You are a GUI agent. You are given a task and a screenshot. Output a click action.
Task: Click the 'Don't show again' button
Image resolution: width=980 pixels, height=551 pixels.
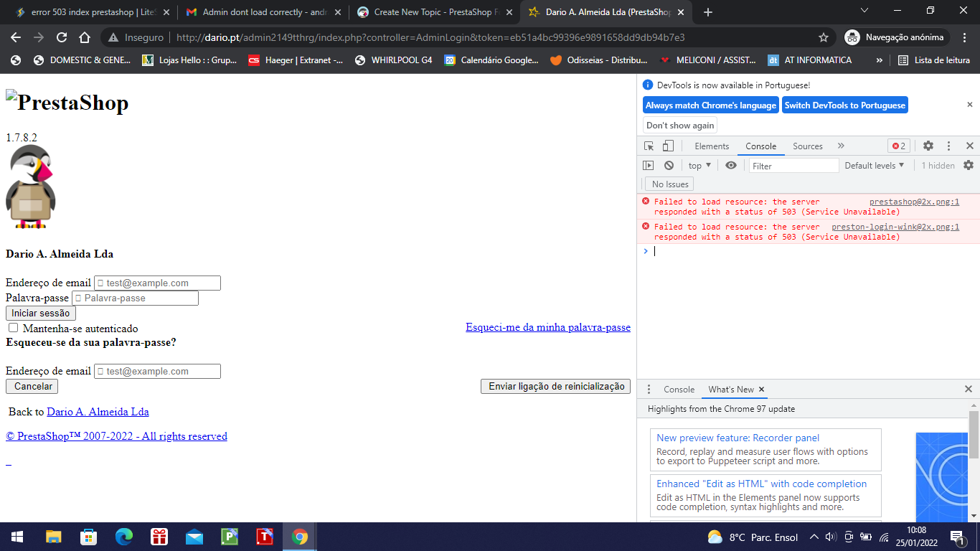click(680, 126)
